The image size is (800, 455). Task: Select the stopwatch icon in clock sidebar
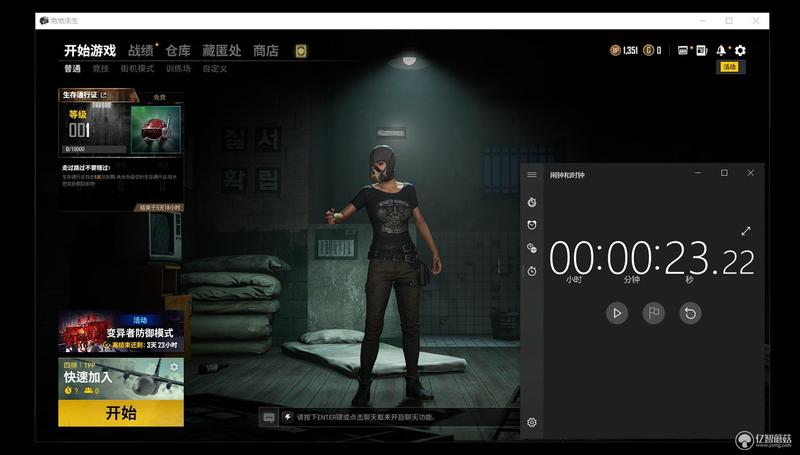click(x=532, y=271)
